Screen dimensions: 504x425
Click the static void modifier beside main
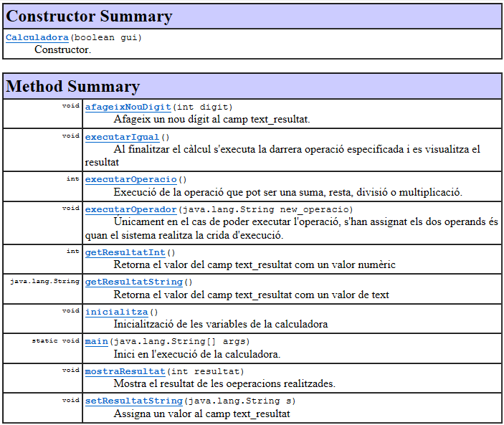tap(55, 340)
